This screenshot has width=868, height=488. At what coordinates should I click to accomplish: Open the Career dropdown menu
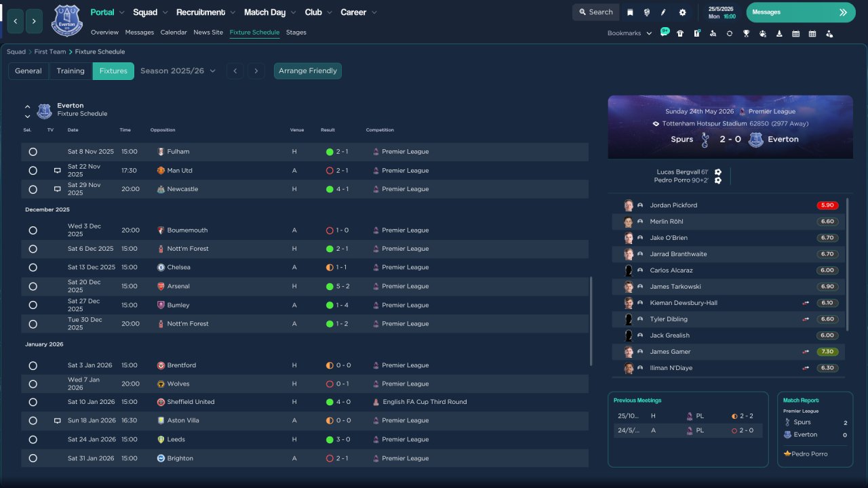tap(359, 12)
